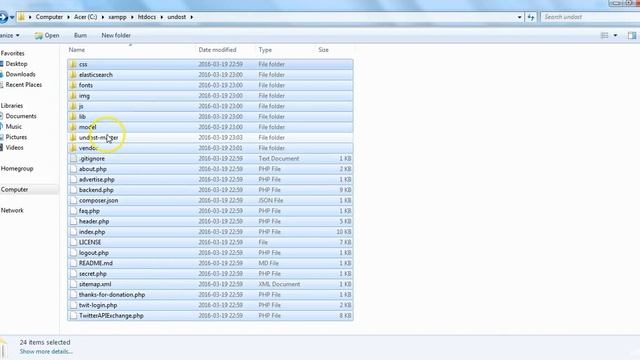640x360 pixels.
Task: Open the Organize menu
Action: (9, 36)
